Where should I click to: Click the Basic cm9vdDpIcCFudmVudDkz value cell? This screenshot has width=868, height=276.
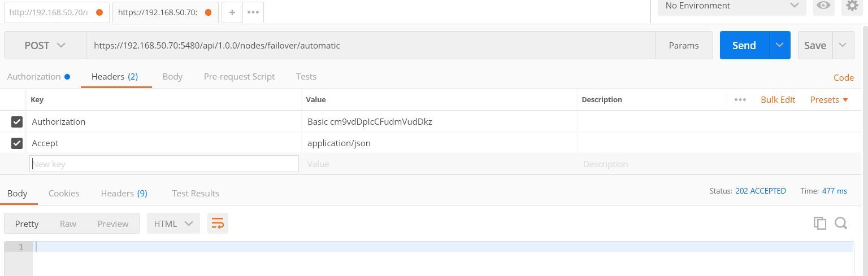[439, 121]
